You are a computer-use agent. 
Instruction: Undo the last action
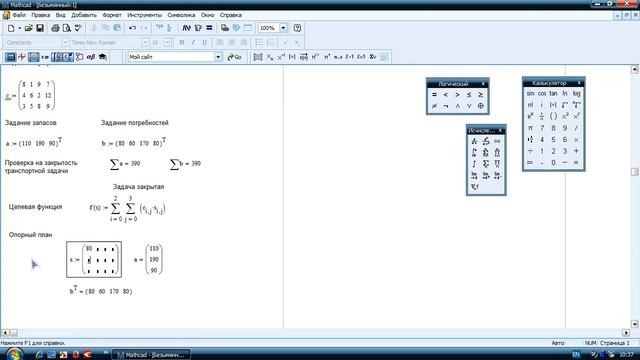(132, 28)
